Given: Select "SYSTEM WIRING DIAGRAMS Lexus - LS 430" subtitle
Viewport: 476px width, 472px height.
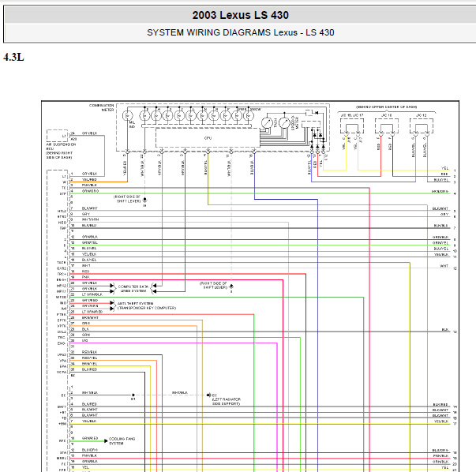Looking at the screenshot, I should [x=241, y=32].
